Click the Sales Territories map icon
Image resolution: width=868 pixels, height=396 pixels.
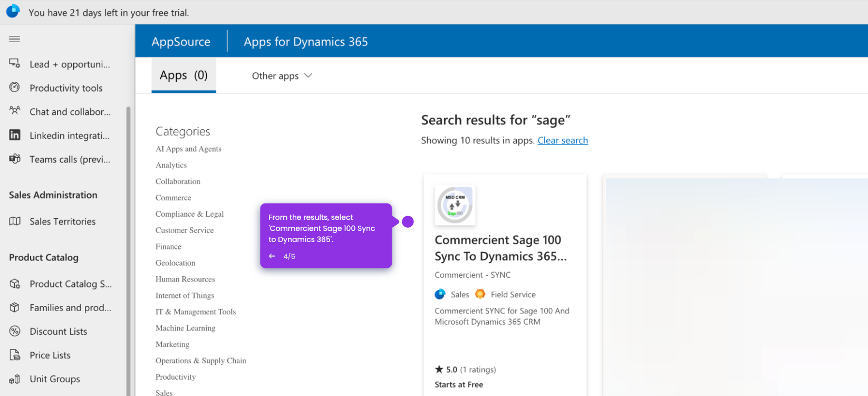coord(15,221)
